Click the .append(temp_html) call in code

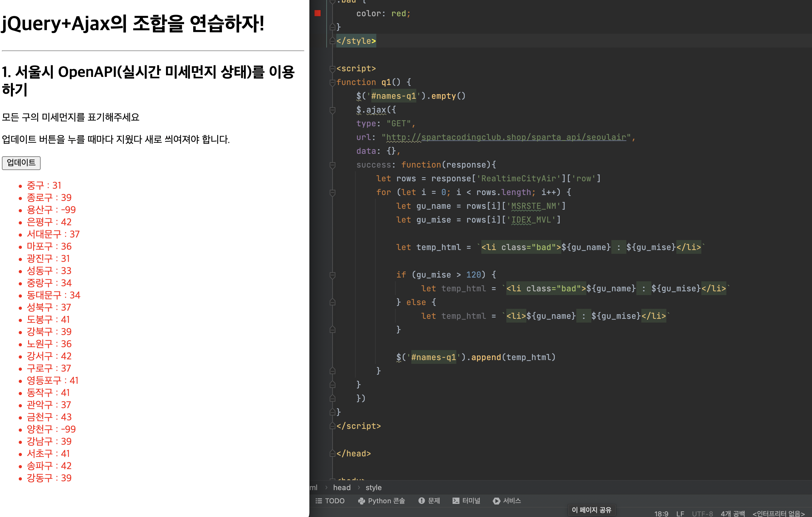(511, 358)
